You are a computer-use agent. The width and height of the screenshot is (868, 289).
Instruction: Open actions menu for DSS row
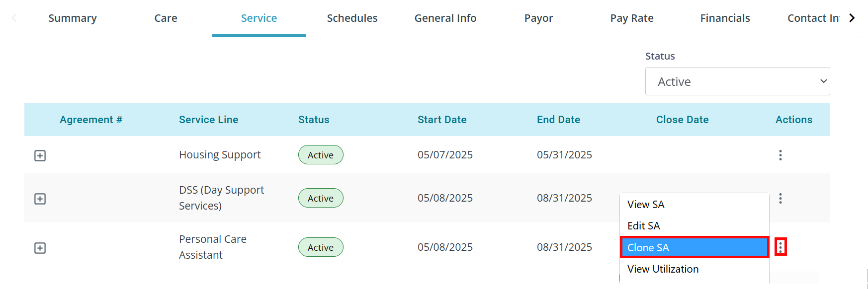click(780, 198)
